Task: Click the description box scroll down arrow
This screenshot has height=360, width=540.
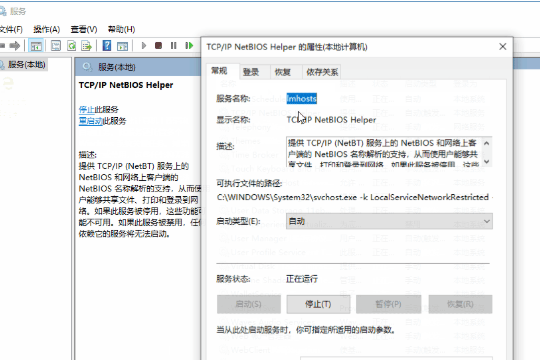Action: 487,162
